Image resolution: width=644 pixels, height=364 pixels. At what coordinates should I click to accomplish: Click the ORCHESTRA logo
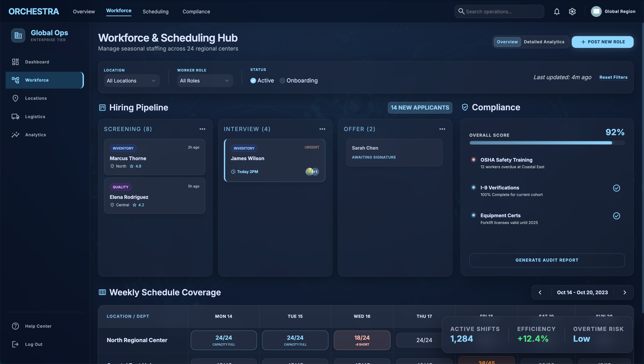34,12
